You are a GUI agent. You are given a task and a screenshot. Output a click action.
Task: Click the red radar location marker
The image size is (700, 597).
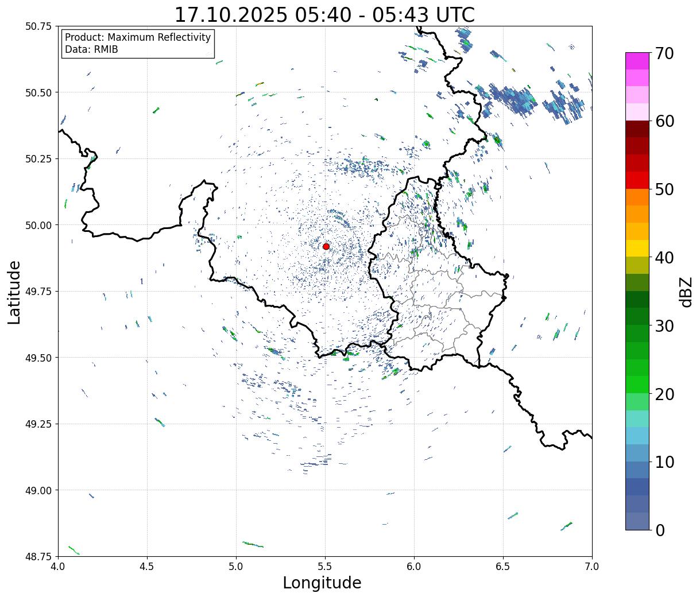tap(326, 246)
